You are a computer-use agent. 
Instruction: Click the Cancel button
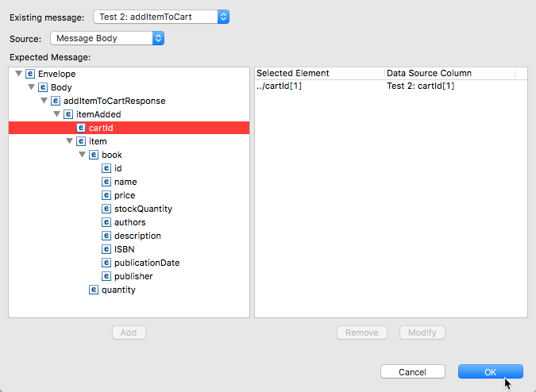click(413, 372)
